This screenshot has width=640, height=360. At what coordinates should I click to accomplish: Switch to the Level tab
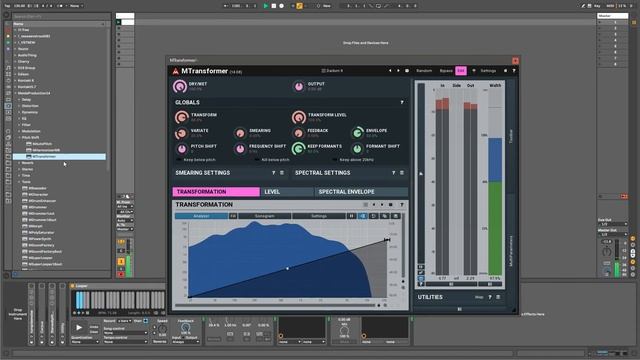[287, 192]
